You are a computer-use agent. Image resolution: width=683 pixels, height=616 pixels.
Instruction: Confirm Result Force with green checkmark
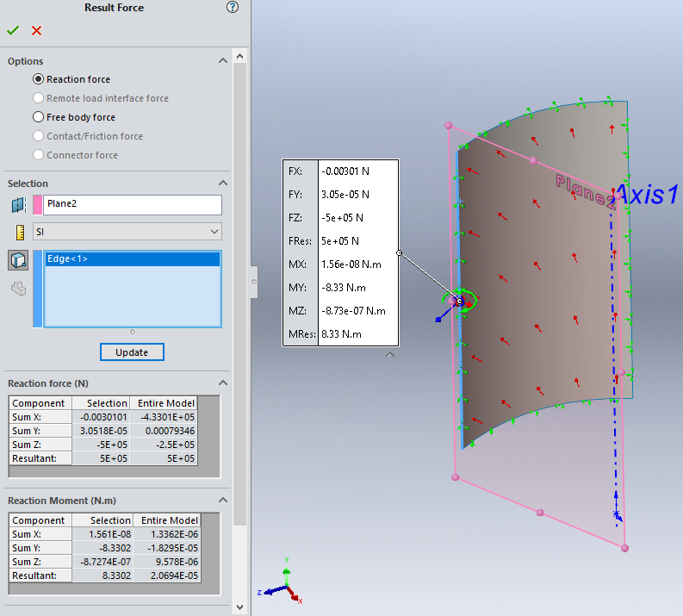[x=12, y=30]
